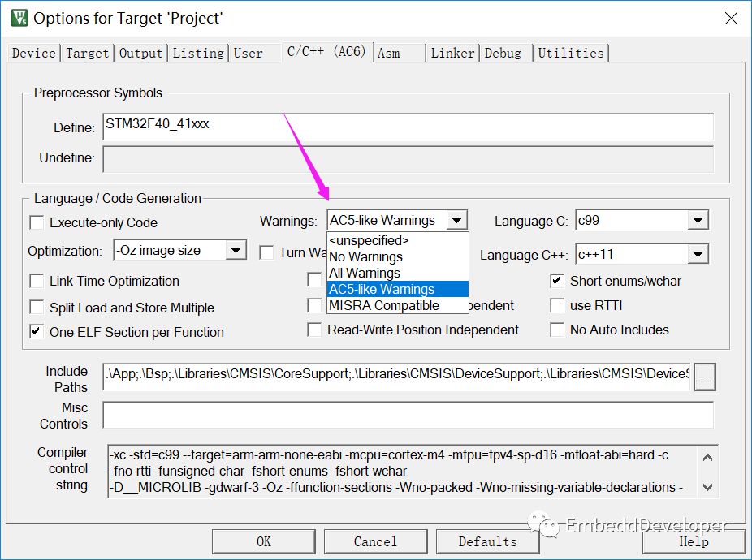Reset with the Defaults button
The width and height of the screenshot is (752, 560).
tap(488, 542)
